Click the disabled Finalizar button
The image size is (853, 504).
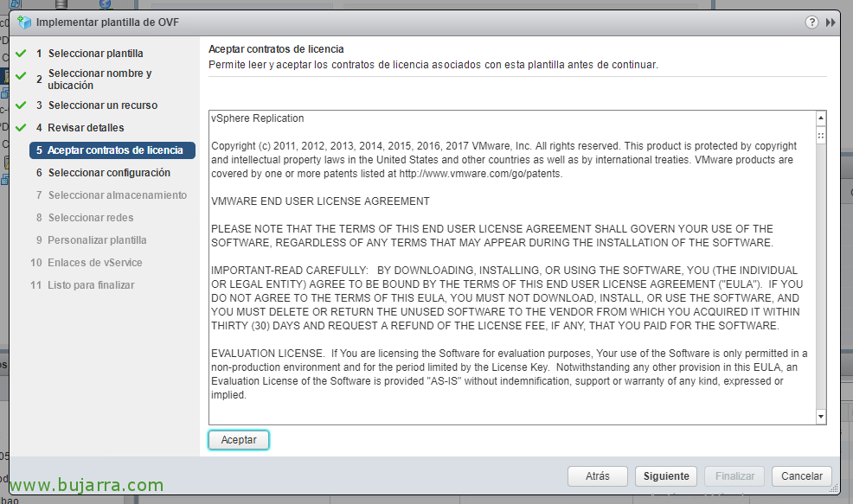[x=734, y=476]
